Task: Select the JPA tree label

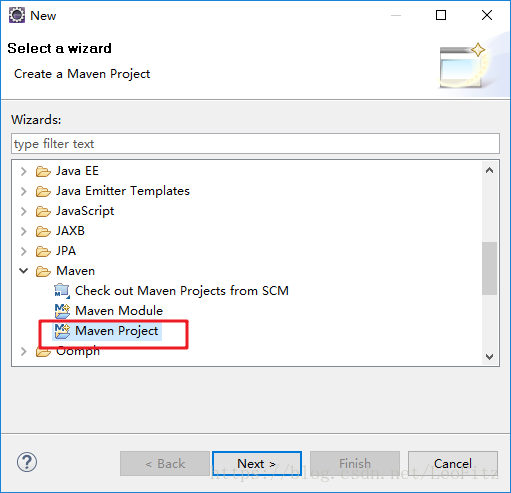Action: (x=66, y=251)
